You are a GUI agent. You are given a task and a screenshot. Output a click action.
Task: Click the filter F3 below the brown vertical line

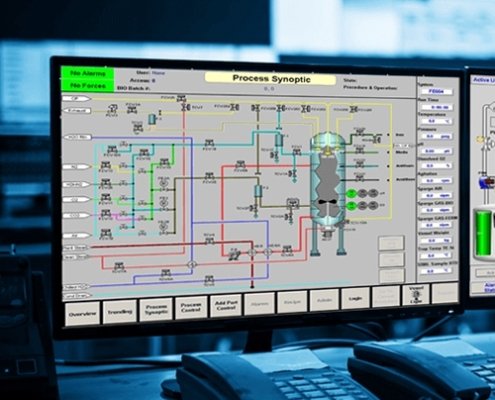[258, 191]
